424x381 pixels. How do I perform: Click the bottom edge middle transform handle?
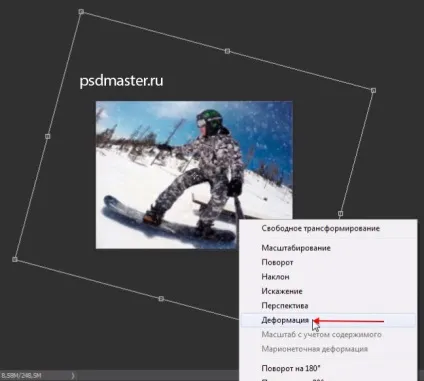tap(161, 299)
